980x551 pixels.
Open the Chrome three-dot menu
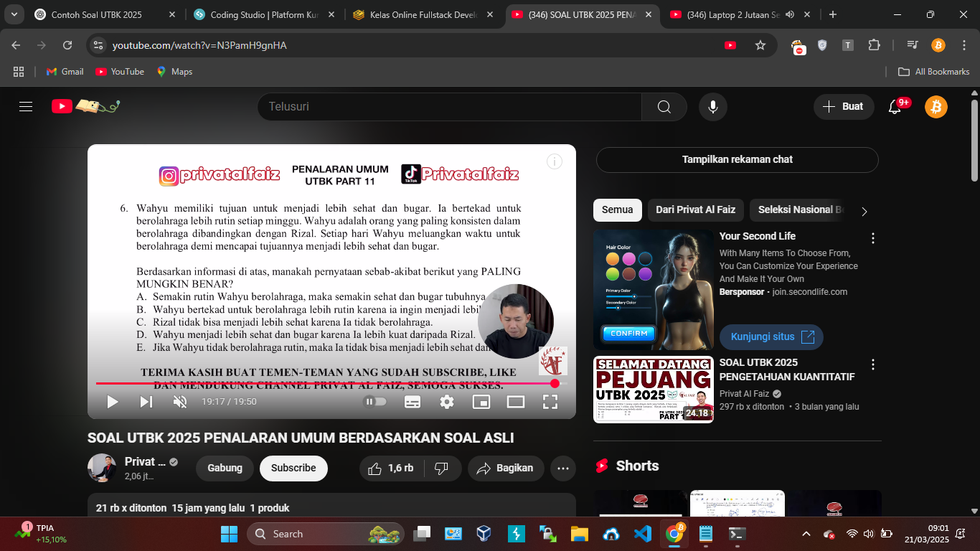coord(963,45)
